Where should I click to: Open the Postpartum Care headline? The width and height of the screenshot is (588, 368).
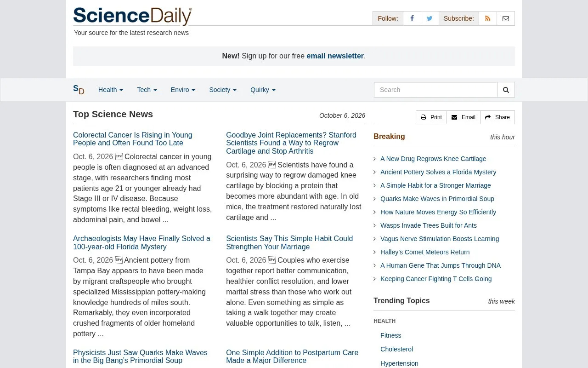(x=292, y=356)
